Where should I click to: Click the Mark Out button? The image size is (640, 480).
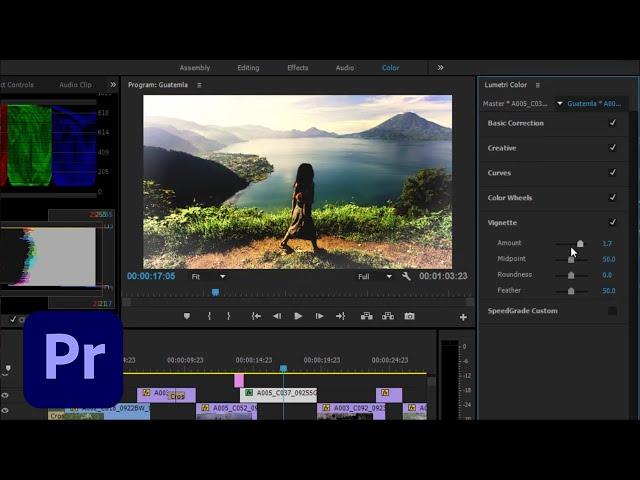coord(229,316)
